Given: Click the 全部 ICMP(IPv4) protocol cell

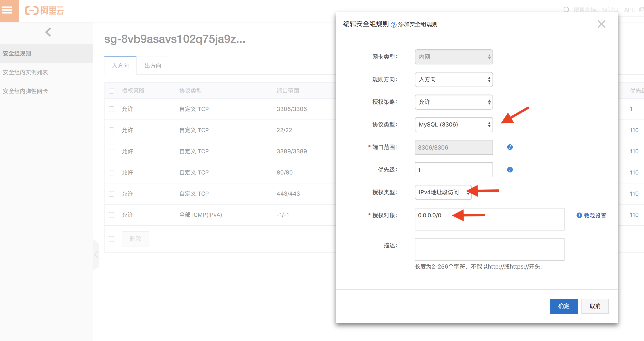Looking at the screenshot, I should coord(200,215).
